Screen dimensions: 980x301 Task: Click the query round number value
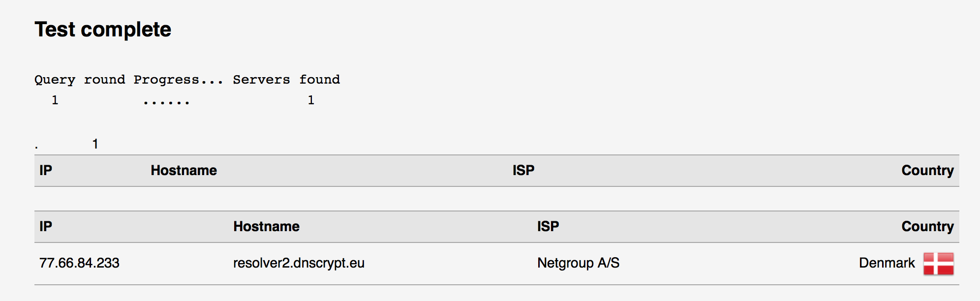pos(55,100)
